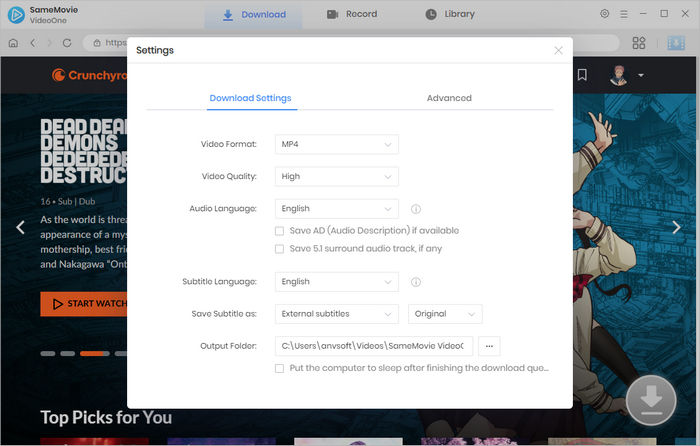Image resolution: width=700 pixels, height=446 pixels.
Task: Click the round download arrow button
Action: [x=651, y=400]
